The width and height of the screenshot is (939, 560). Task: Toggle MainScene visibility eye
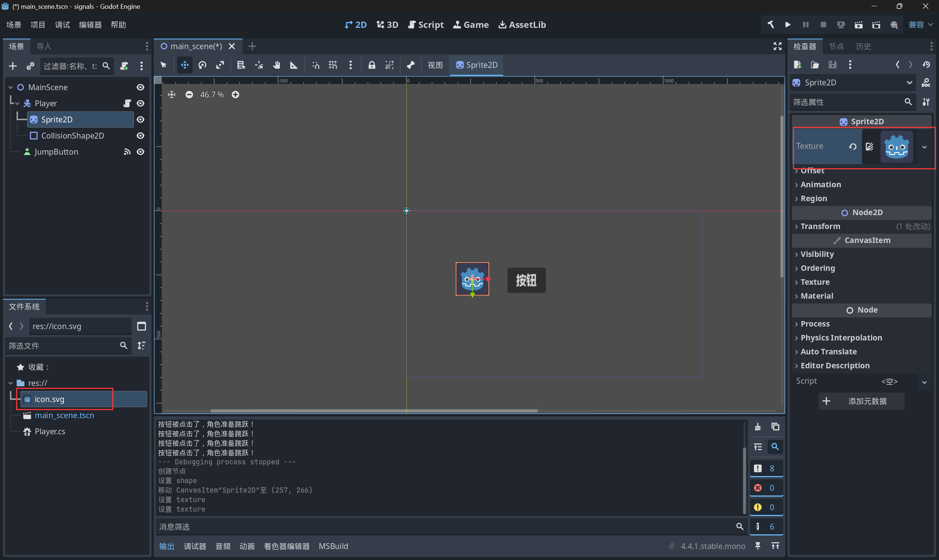(x=140, y=88)
